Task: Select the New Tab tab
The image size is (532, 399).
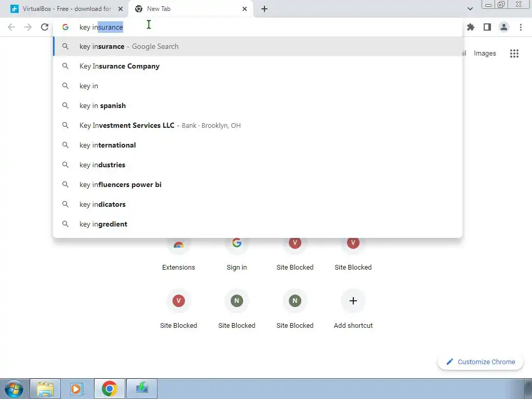Action: coord(190,9)
